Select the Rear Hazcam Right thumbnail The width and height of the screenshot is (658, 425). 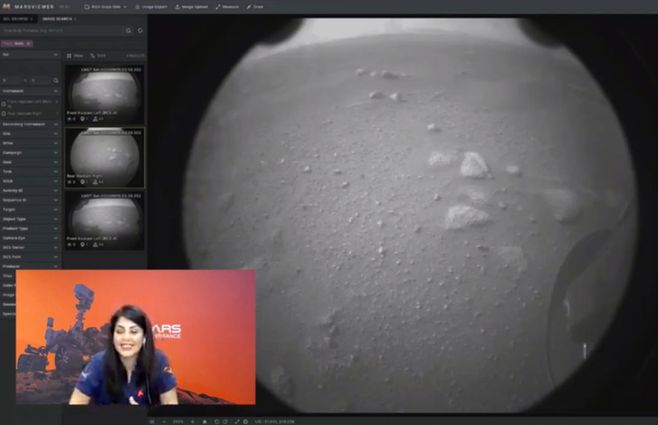coord(104,155)
